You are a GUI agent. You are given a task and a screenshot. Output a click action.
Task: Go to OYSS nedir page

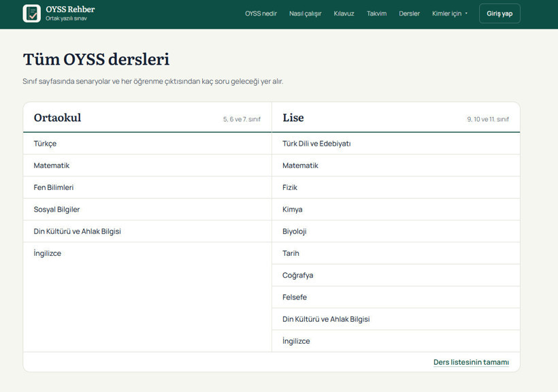coord(261,14)
